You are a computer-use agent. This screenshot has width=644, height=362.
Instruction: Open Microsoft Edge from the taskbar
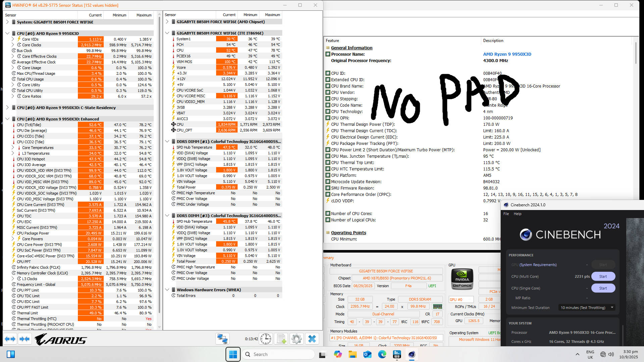pyautogui.click(x=382, y=354)
